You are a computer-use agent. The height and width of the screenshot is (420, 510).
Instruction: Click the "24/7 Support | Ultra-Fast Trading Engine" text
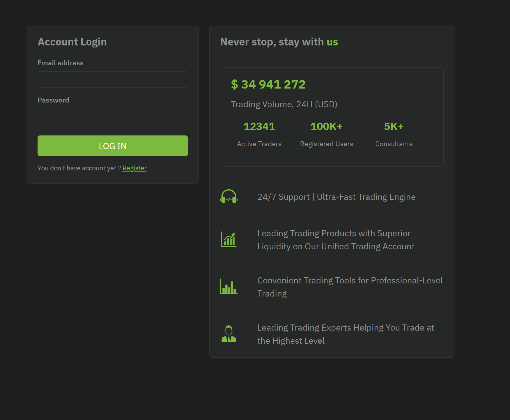[336, 197]
